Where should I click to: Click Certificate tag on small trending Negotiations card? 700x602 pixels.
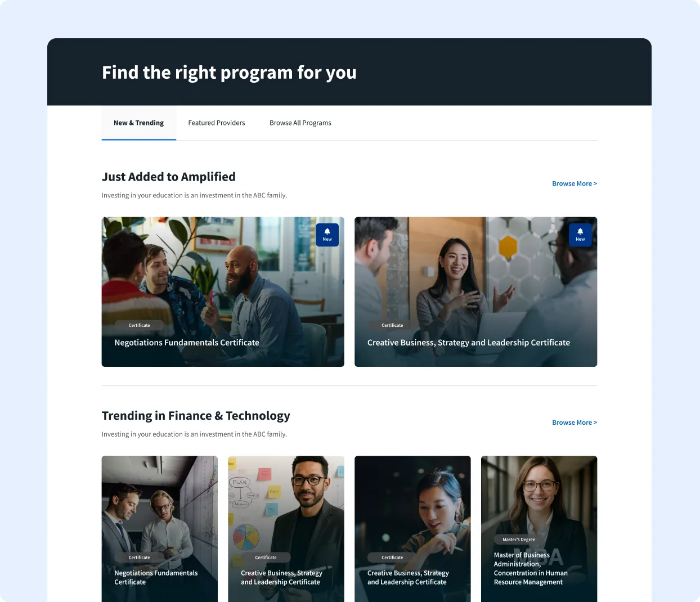pos(140,558)
